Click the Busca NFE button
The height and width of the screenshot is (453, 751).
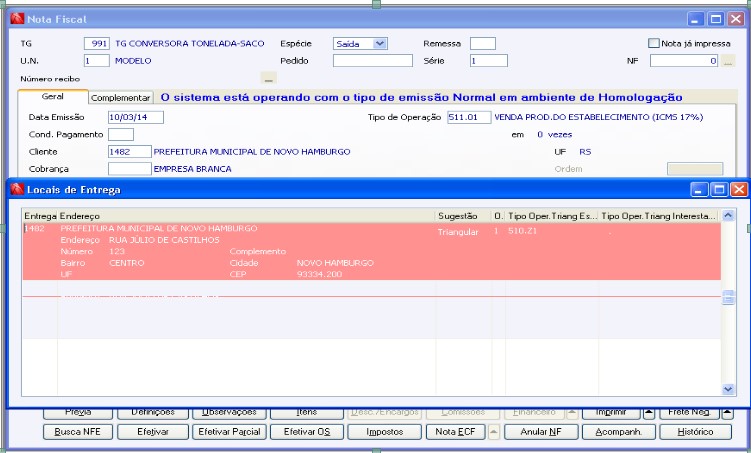[78, 432]
